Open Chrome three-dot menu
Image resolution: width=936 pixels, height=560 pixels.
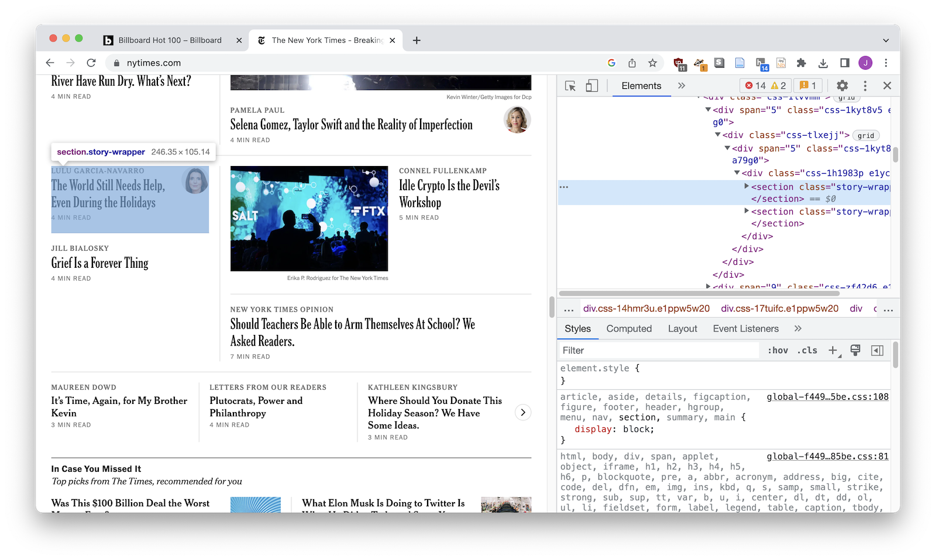click(x=886, y=63)
